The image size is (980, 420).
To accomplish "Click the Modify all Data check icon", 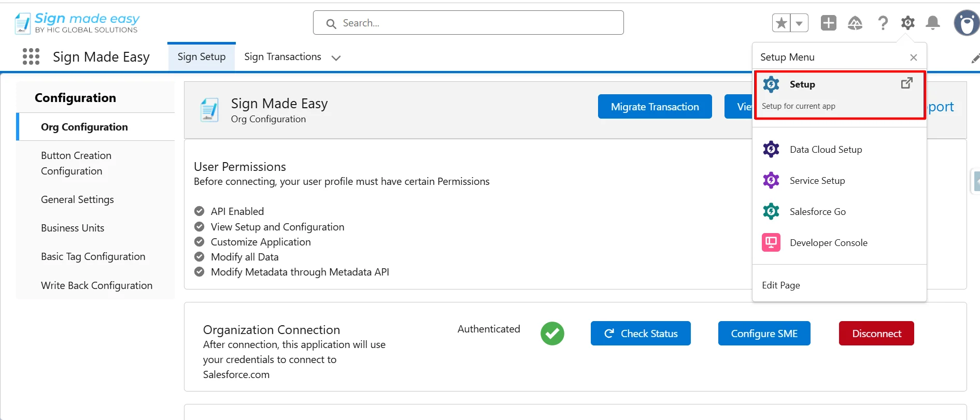I will point(199,257).
